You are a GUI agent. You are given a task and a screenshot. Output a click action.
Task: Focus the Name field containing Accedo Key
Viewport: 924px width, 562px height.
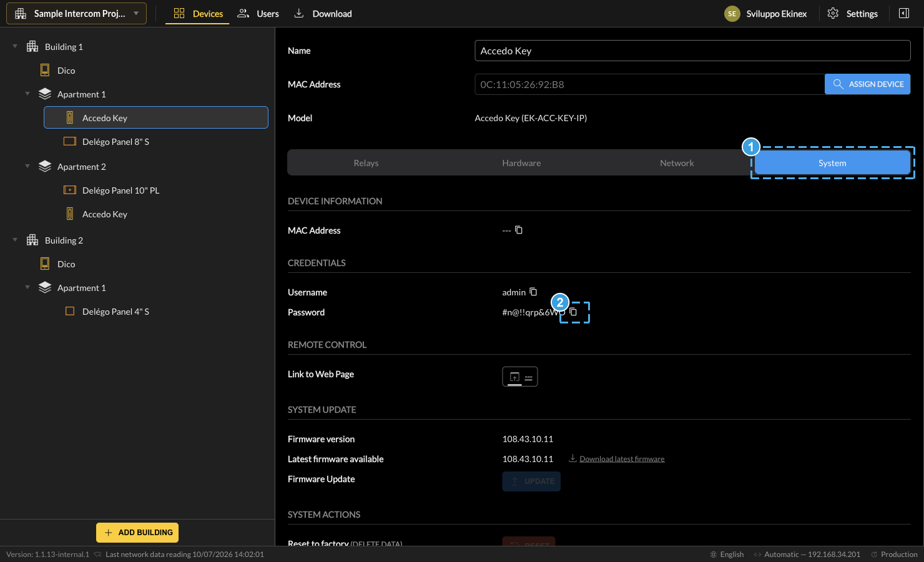692,51
